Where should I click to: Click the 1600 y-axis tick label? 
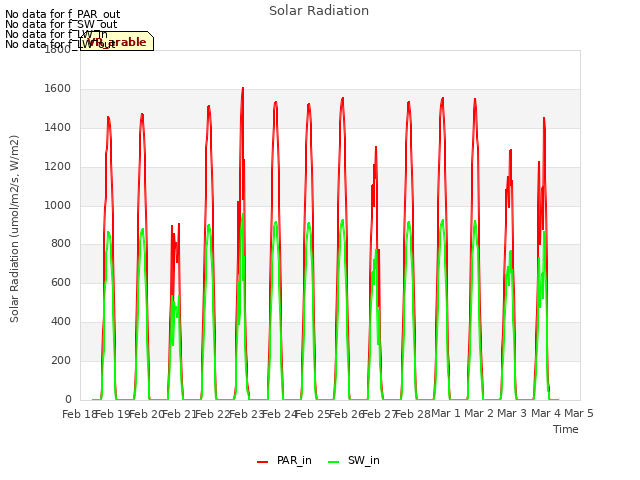click(58, 89)
